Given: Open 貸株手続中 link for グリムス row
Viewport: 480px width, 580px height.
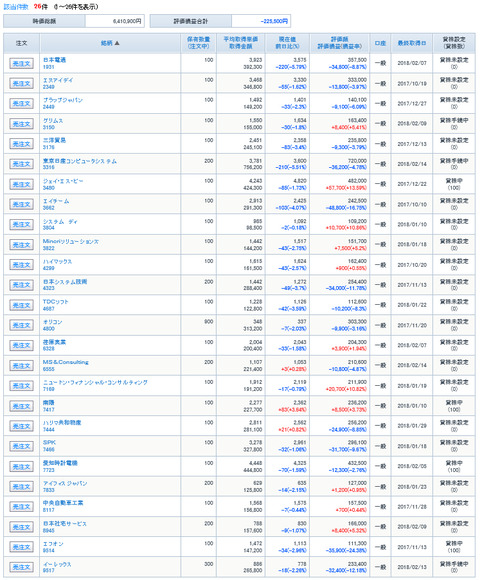Looking at the screenshot, I should coord(454,120).
